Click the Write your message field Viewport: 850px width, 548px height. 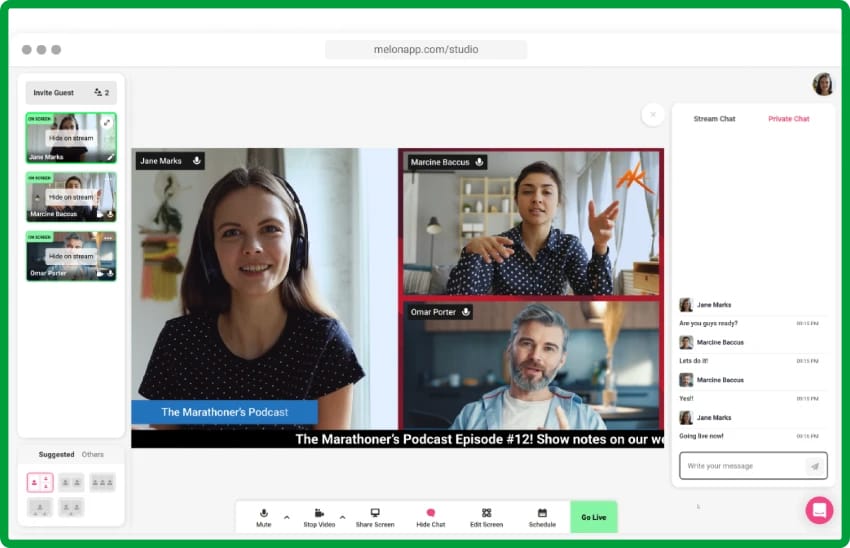pyautogui.click(x=742, y=466)
